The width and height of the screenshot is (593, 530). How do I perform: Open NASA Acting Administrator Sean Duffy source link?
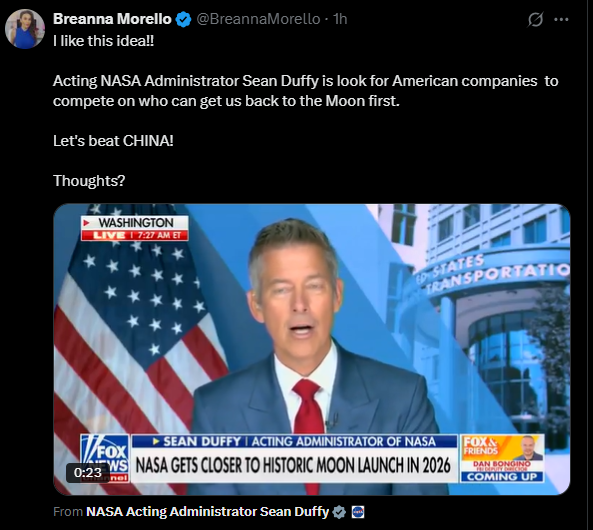tap(208, 512)
